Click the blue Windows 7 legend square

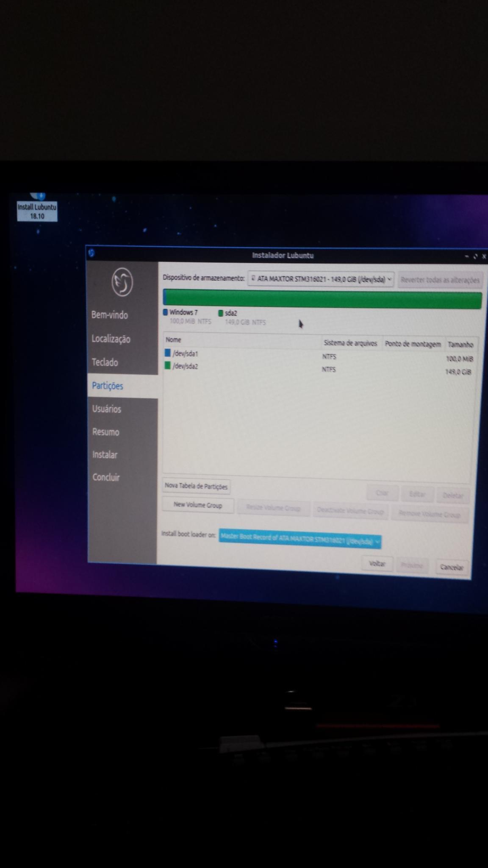[165, 312]
